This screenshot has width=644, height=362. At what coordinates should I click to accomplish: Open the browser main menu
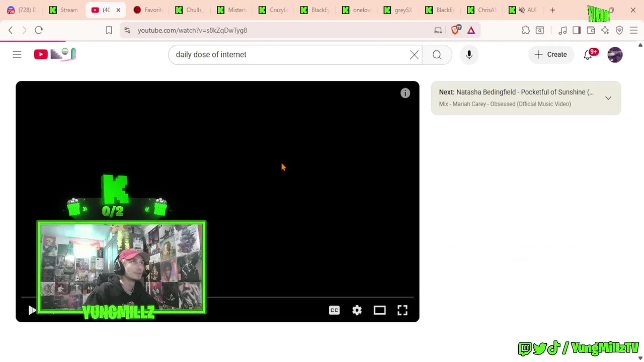tap(633, 30)
